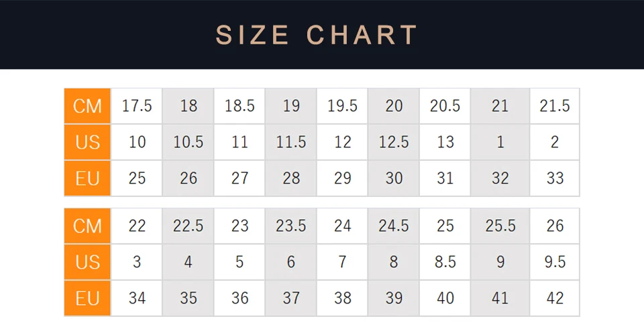Viewport: 644px width, 335px height.
Task: Select the 21.5 CM cell
Action: (555, 107)
